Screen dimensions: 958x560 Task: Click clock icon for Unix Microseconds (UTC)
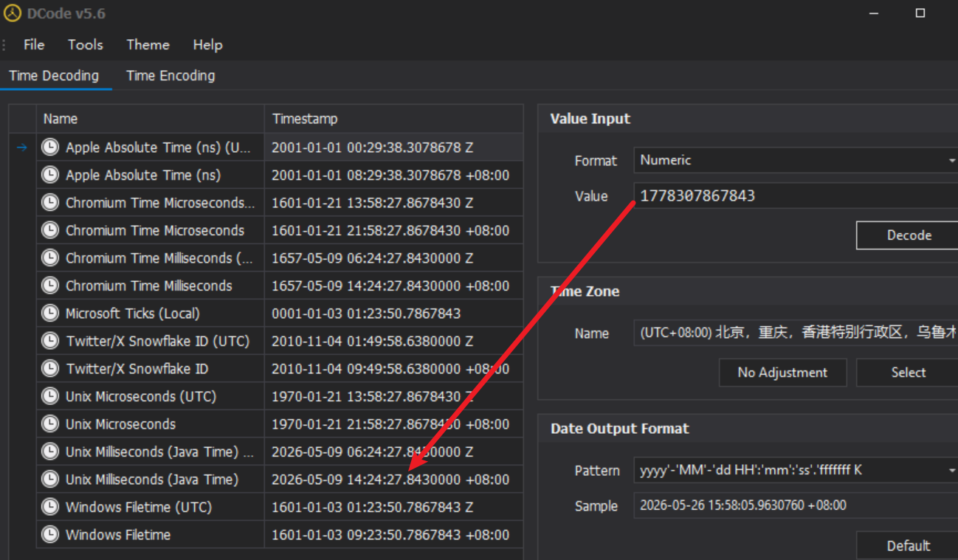[50, 397]
